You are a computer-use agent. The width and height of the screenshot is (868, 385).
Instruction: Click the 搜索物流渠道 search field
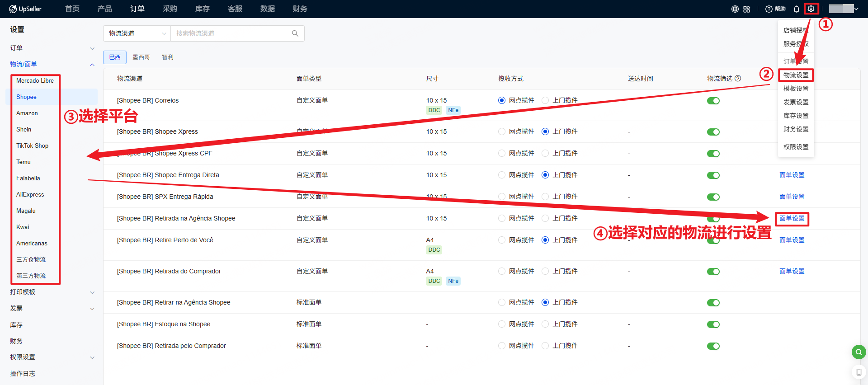click(231, 33)
